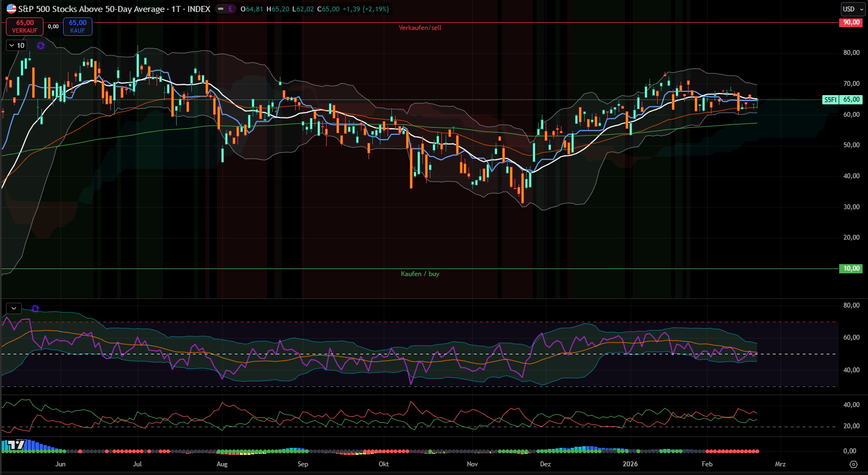Click the refresh icon in the oscillator pane
Viewport: 868px width, 475px height.
tap(35, 309)
